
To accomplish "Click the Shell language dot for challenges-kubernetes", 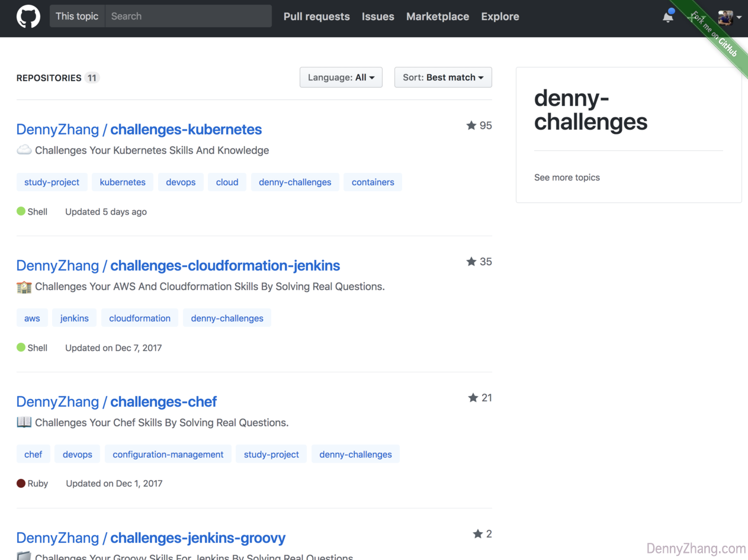I will 21,211.
